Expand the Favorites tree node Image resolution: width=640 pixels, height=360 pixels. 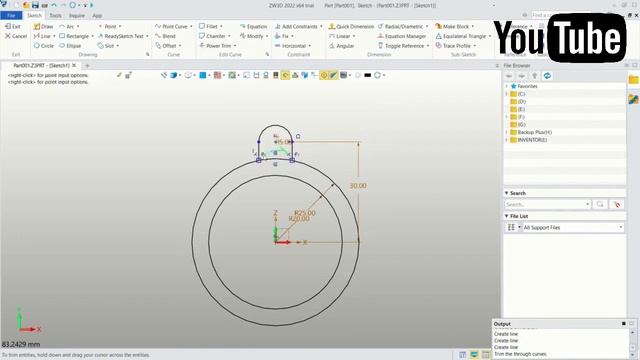pos(507,87)
